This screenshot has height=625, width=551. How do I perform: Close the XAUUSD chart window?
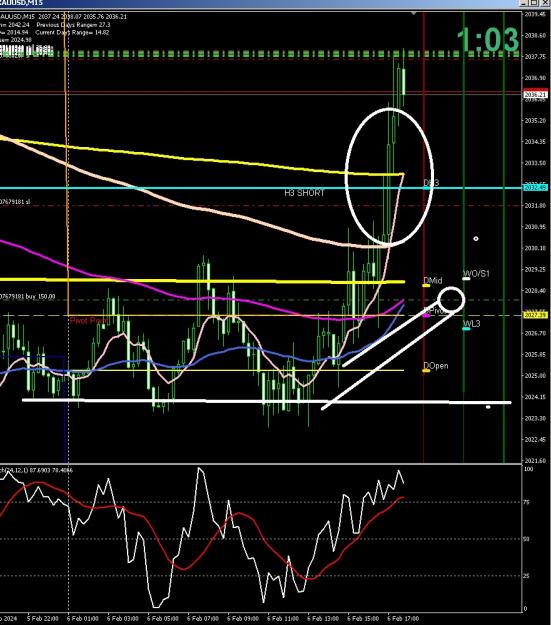[x=545, y=3]
